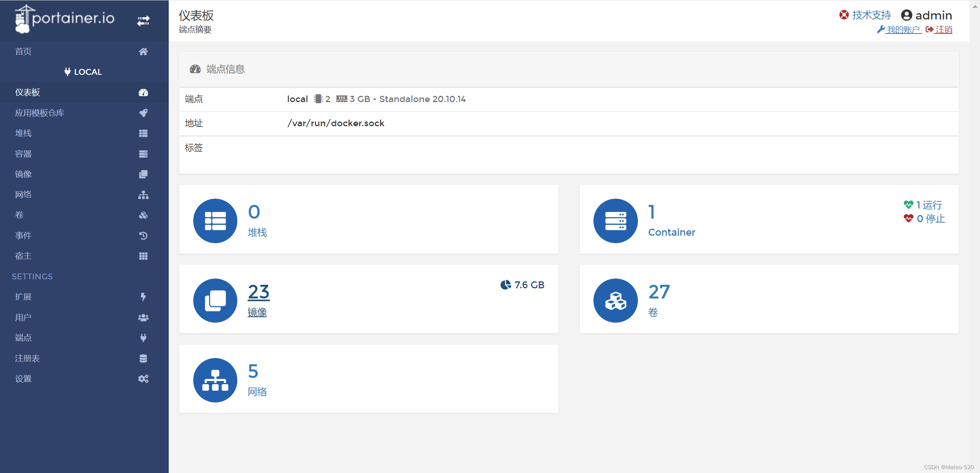Open 扩展 under Settings
Image resolution: width=980 pixels, height=473 pixels.
click(23, 297)
